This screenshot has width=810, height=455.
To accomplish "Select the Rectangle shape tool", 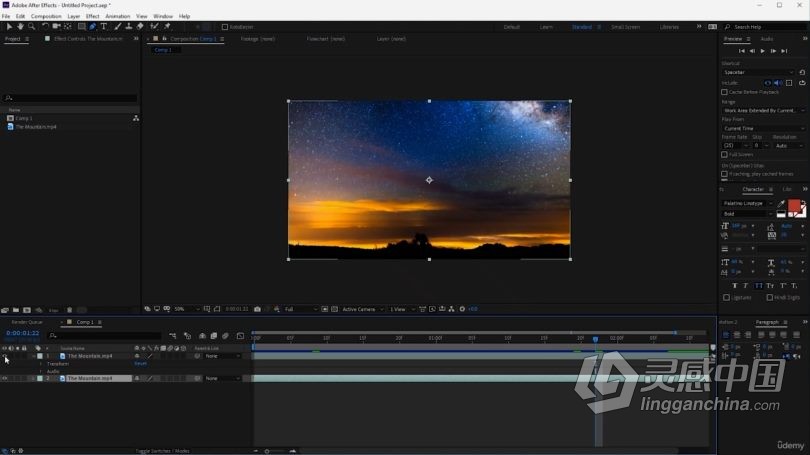I will click(x=81, y=26).
